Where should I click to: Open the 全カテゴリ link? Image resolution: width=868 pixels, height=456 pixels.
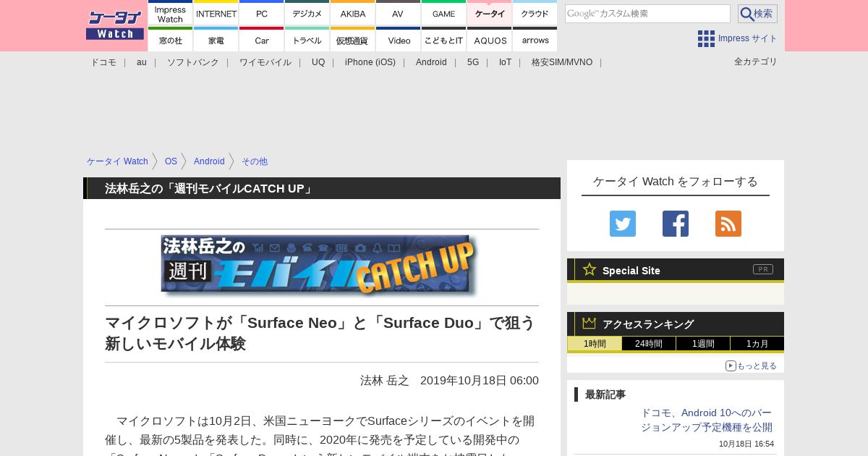[756, 62]
